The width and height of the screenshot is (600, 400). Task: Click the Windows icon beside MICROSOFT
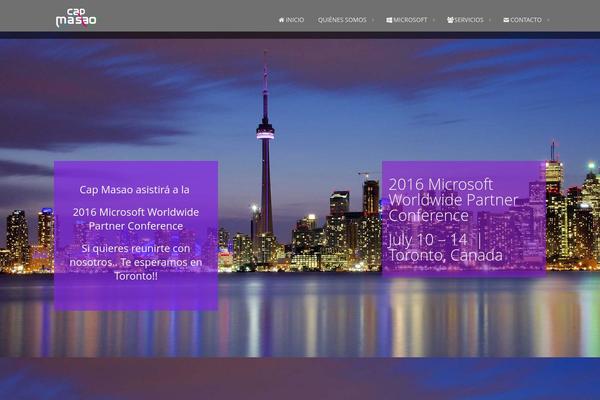[x=389, y=20]
